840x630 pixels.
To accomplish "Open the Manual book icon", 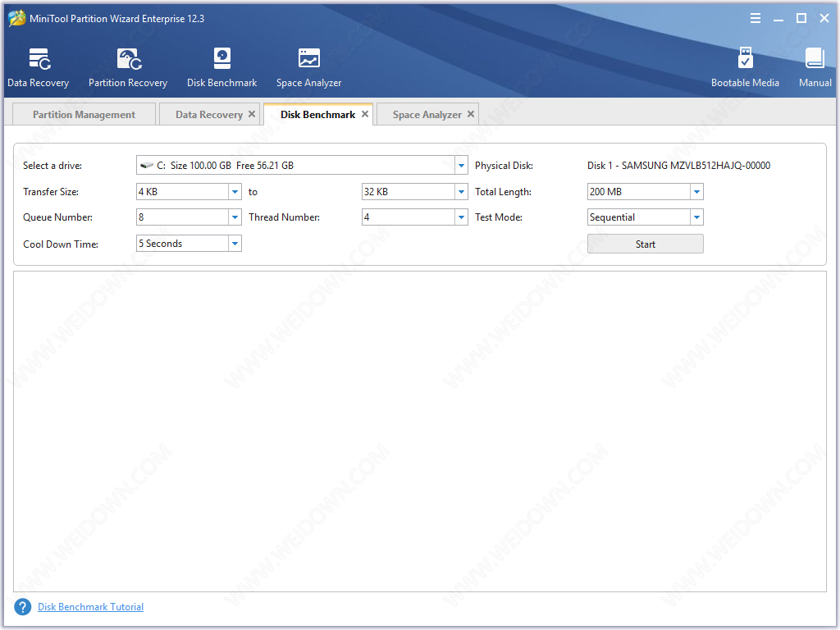I will point(815,59).
